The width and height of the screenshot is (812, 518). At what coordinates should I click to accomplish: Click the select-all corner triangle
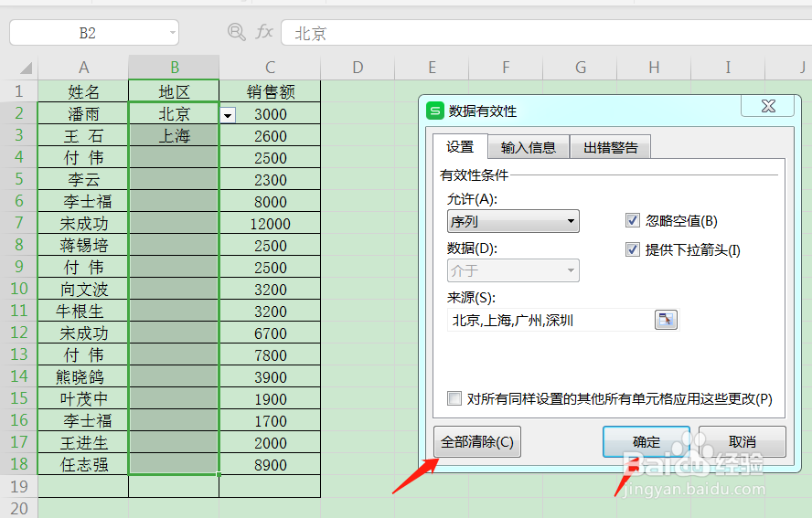[26, 68]
